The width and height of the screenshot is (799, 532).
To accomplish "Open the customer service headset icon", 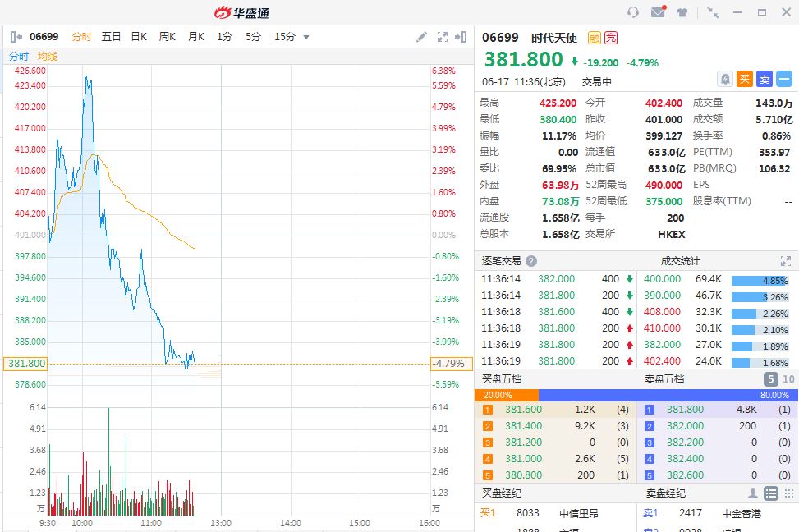I will [x=633, y=12].
